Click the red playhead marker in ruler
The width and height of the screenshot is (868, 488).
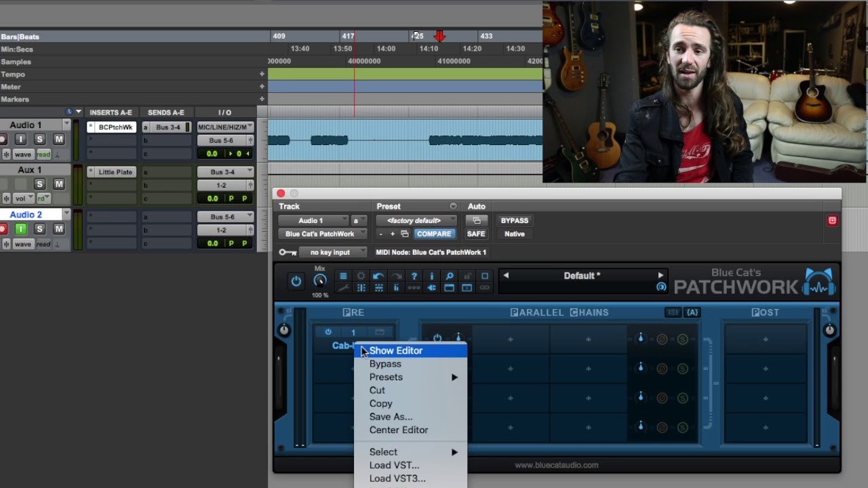point(439,35)
